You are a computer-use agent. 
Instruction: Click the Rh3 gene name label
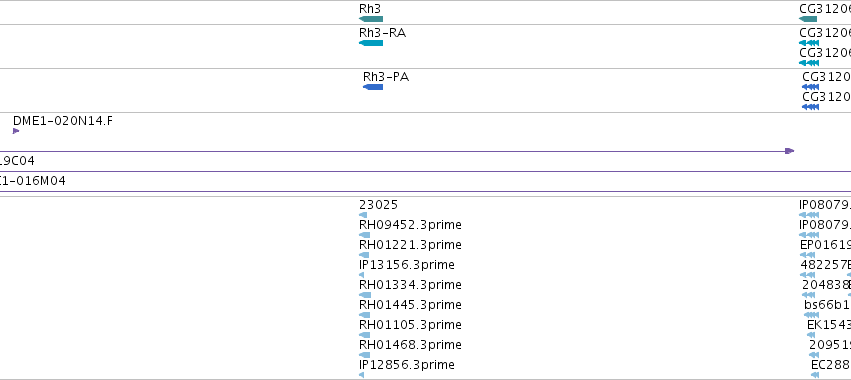(x=370, y=9)
